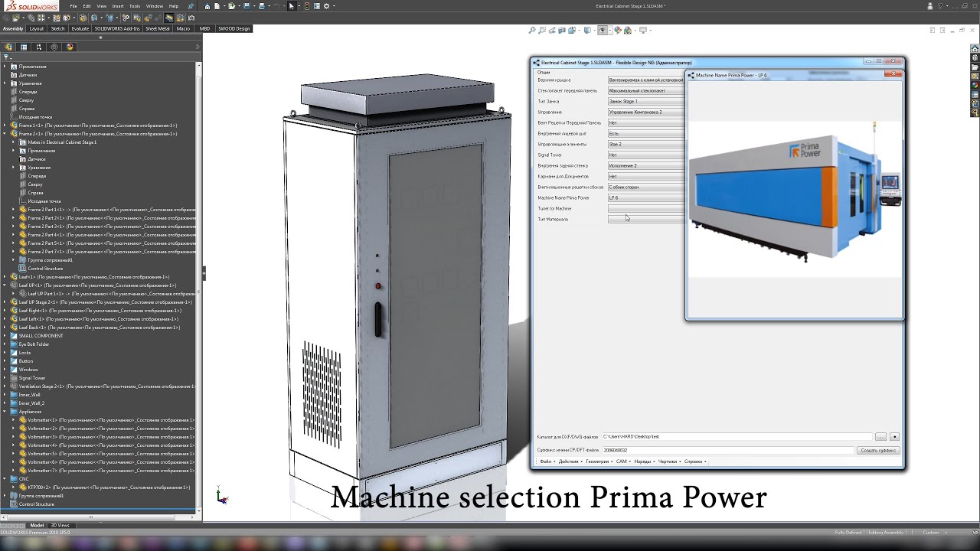
Task: Open the Options gear in the top toolbar
Action: click(x=326, y=6)
